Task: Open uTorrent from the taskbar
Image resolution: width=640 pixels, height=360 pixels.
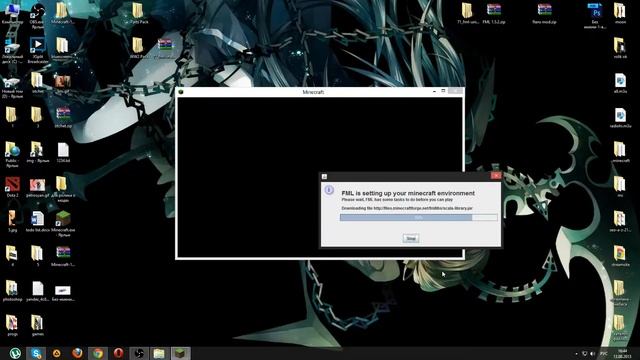Action: coord(15,353)
